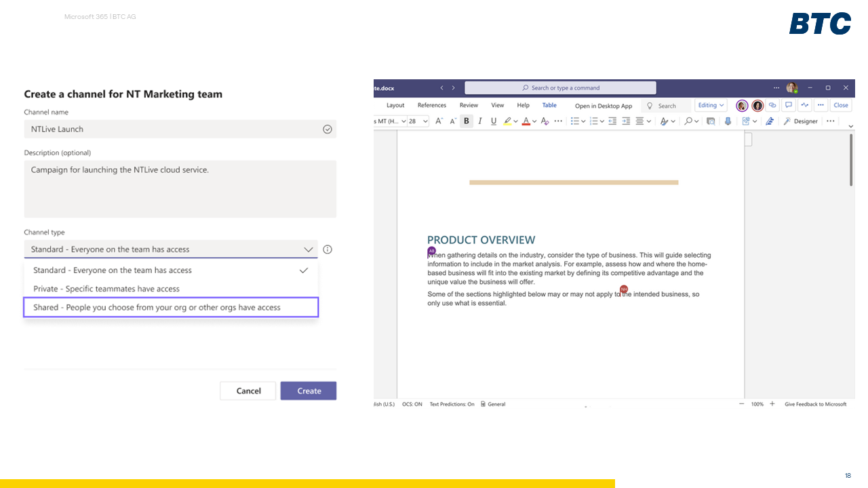Select Standard channel type option
The width and height of the screenshot is (868, 488).
tap(171, 270)
